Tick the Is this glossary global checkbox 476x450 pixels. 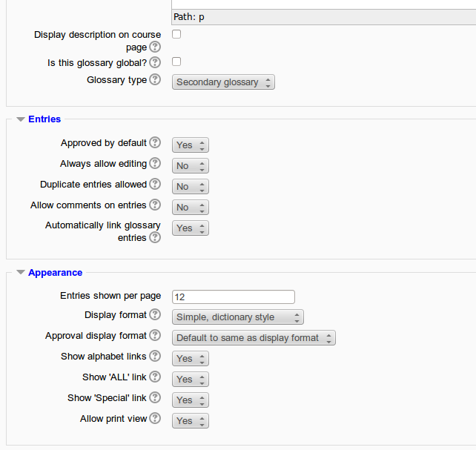[x=176, y=62]
